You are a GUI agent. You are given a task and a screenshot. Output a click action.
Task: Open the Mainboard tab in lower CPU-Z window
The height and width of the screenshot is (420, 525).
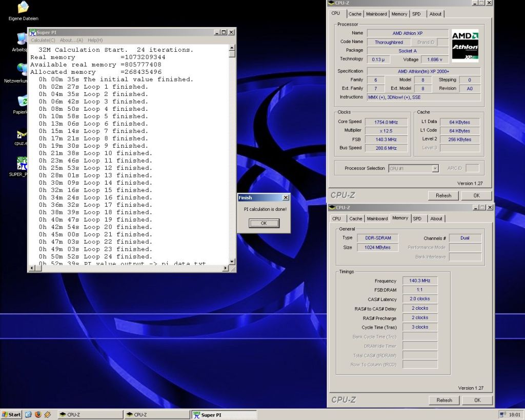click(377, 218)
